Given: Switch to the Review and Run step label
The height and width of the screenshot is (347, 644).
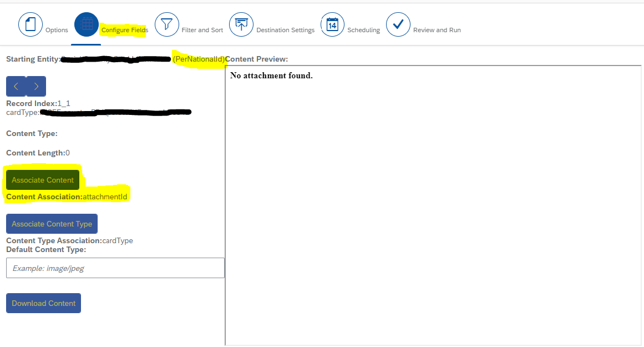Looking at the screenshot, I should point(437,30).
